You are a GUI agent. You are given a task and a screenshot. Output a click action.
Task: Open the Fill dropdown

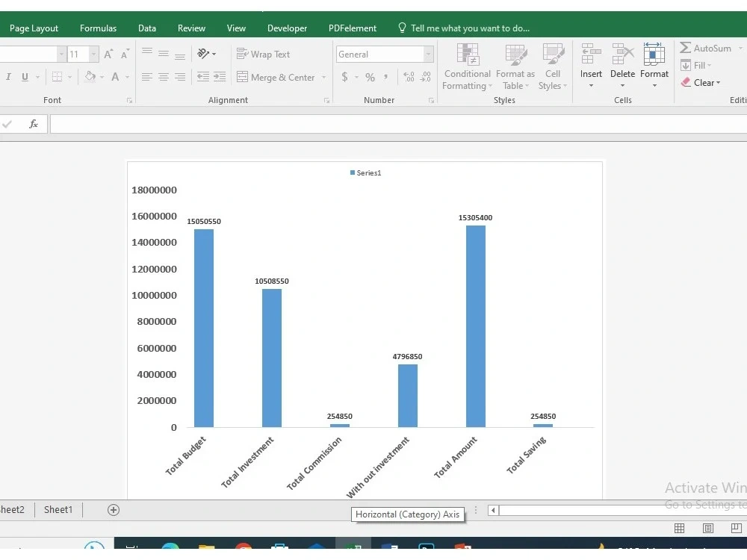tap(696, 65)
